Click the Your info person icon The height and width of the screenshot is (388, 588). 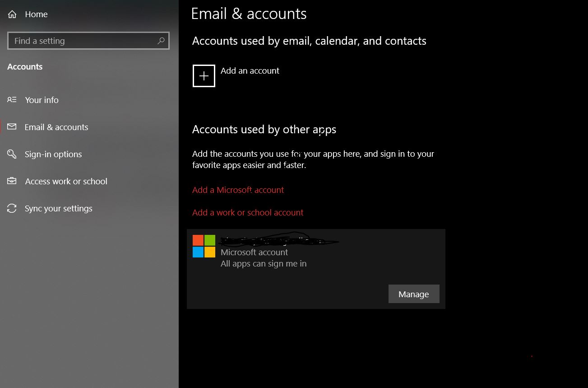click(12, 100)
